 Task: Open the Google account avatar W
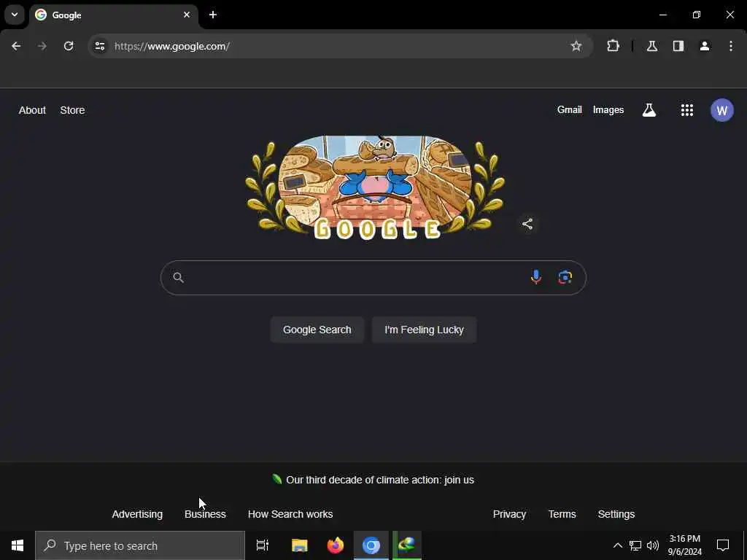(721, 110)
